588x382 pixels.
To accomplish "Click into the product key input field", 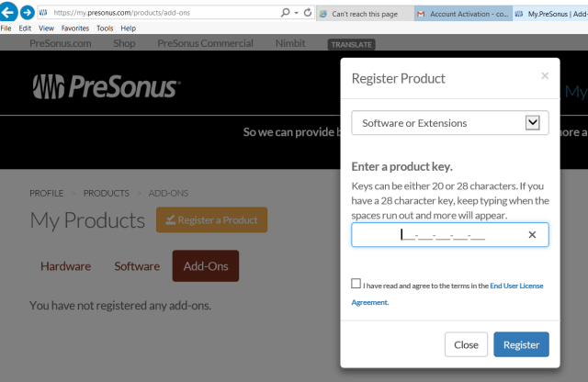I will [x=441, y=235].
